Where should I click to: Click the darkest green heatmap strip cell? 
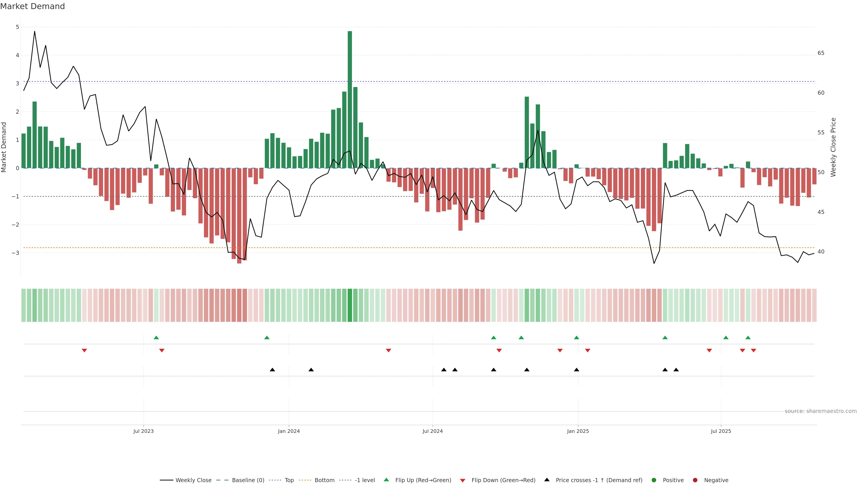click(x=350, y=305)
